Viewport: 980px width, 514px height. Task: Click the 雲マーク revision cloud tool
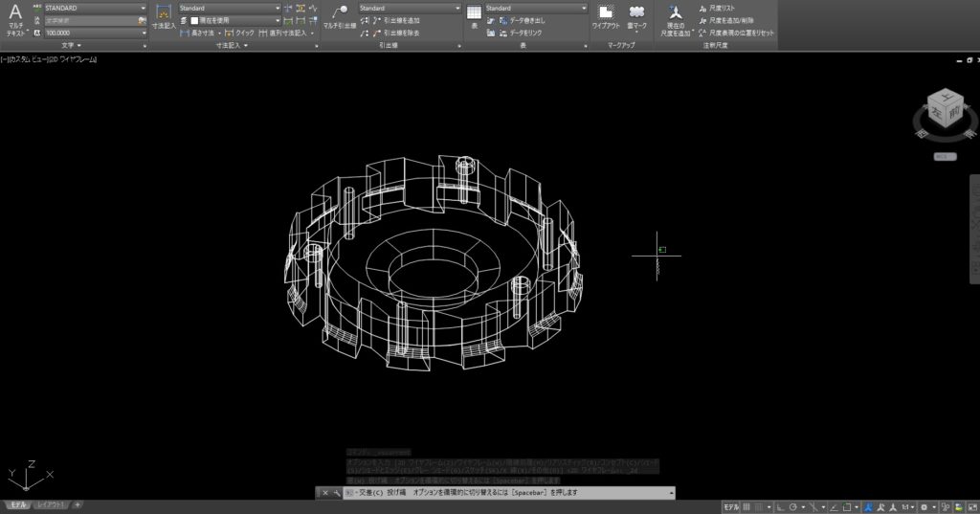tap(636, 18)
